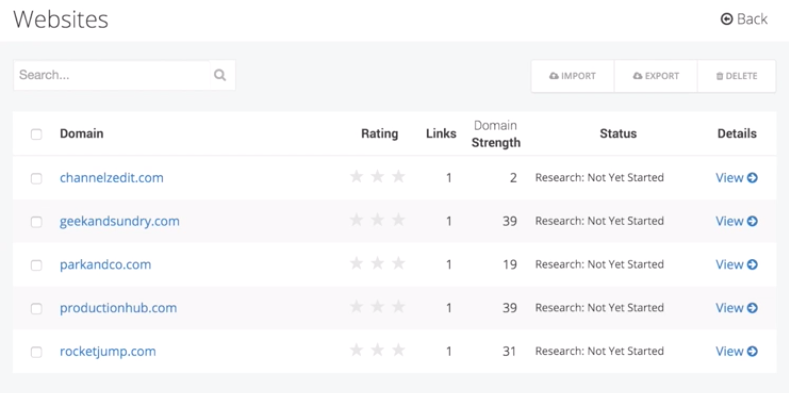789x393 pixels.
Task: Open the rocketjump.com domain link
Action: click(108, 351)
